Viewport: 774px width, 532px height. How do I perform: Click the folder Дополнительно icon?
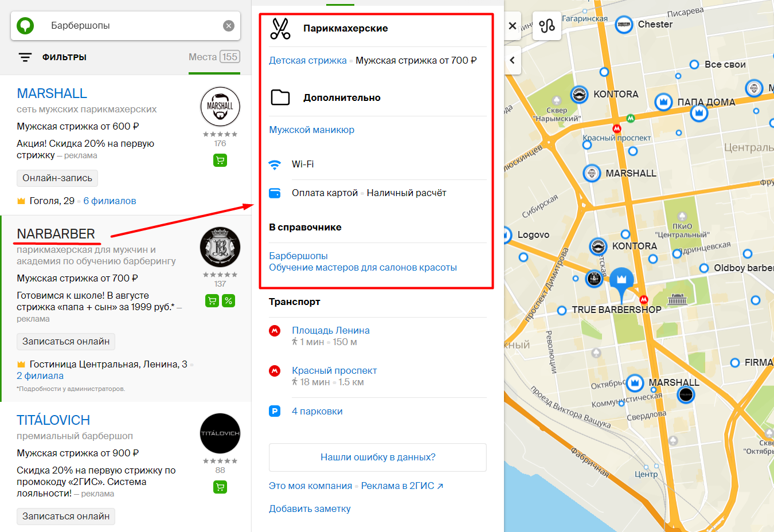[x=280, y=97]
